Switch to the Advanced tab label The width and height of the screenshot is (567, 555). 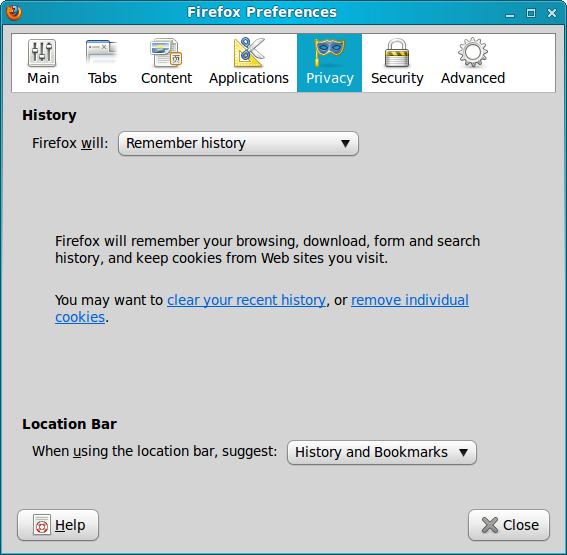[x=473, y=78]
